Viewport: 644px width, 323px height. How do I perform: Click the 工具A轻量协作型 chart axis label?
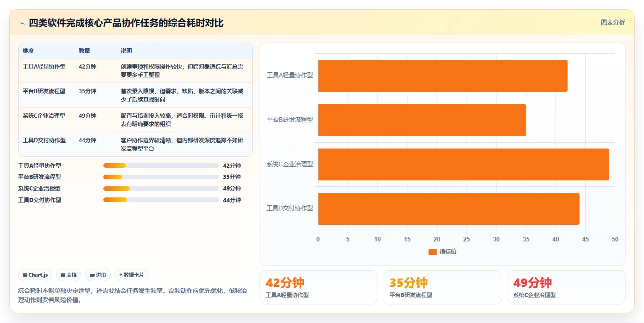click(290, 75)
